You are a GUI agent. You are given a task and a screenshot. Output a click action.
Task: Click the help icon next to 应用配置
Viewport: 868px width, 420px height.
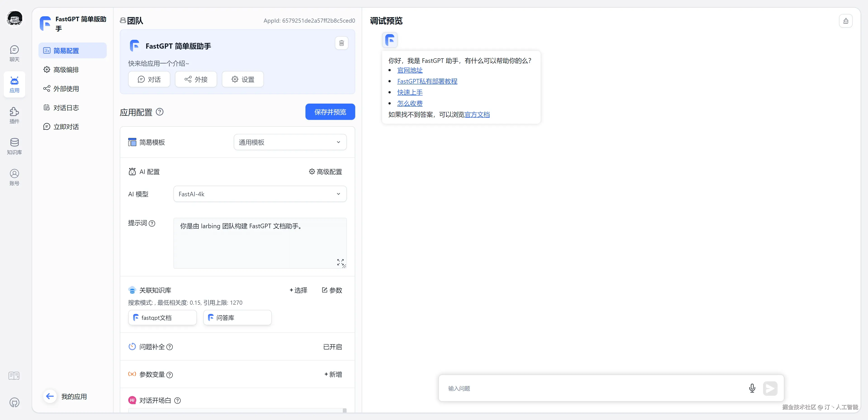tap(160, 112)
